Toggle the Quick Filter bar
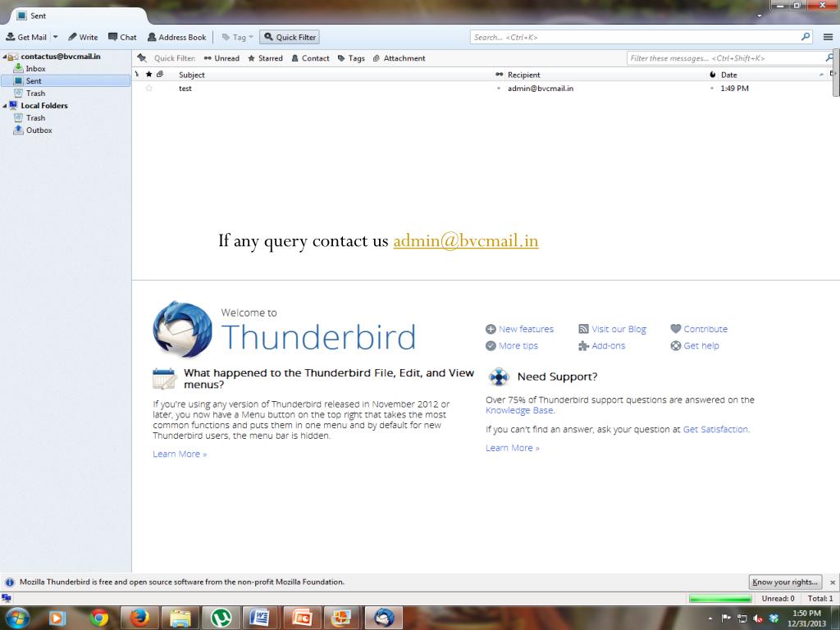This screenshot has width=840, height=630. coord(290,37)
